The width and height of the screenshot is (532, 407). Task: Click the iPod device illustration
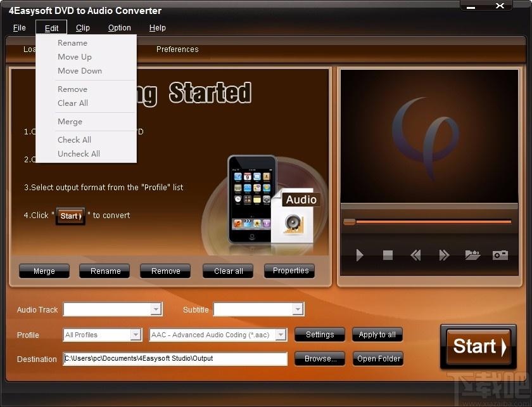click(x=252, y=199)
